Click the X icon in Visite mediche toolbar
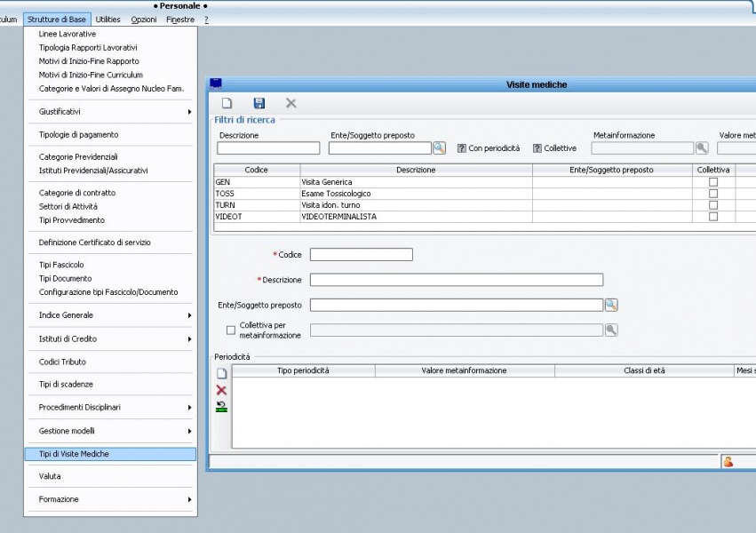This screenshot has width=756, height=533. (290, 104)
